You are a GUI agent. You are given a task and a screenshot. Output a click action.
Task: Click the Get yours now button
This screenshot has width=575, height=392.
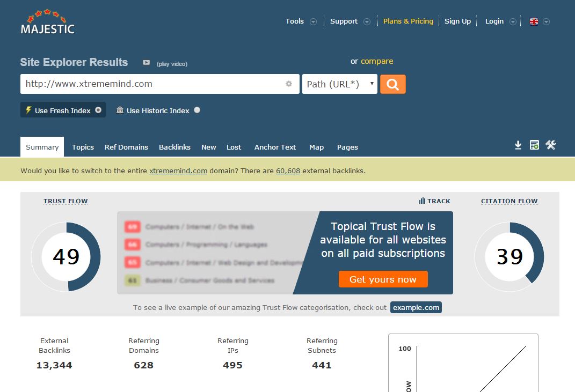coord(383,279)
